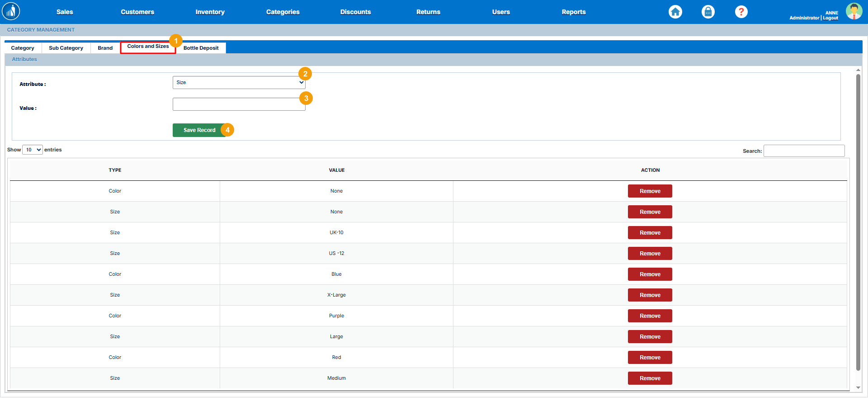Click into the Value text field

(239, 104)
